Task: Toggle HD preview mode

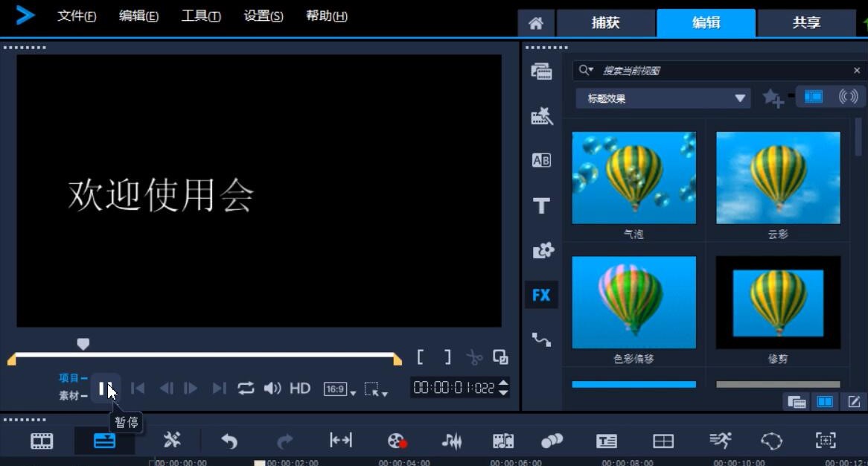Action: click(300, 389)
